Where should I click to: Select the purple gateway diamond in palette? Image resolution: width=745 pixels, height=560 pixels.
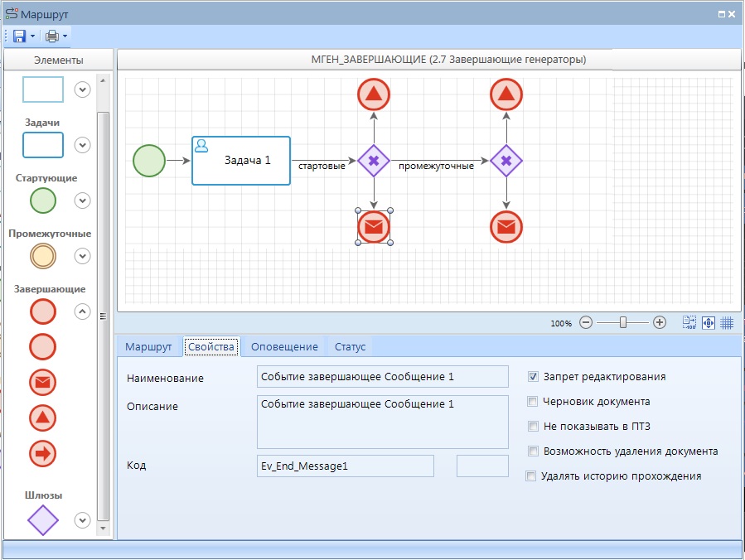pos(43,520)
